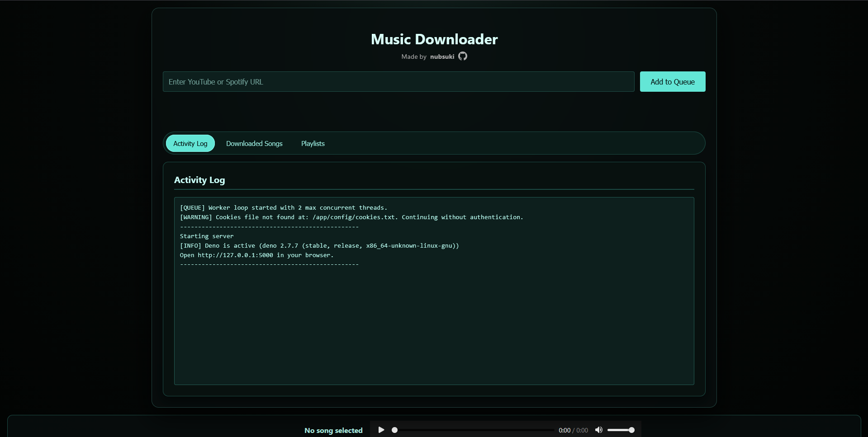
Task: Click the 'Made by' text
Action: pos(414,56)
